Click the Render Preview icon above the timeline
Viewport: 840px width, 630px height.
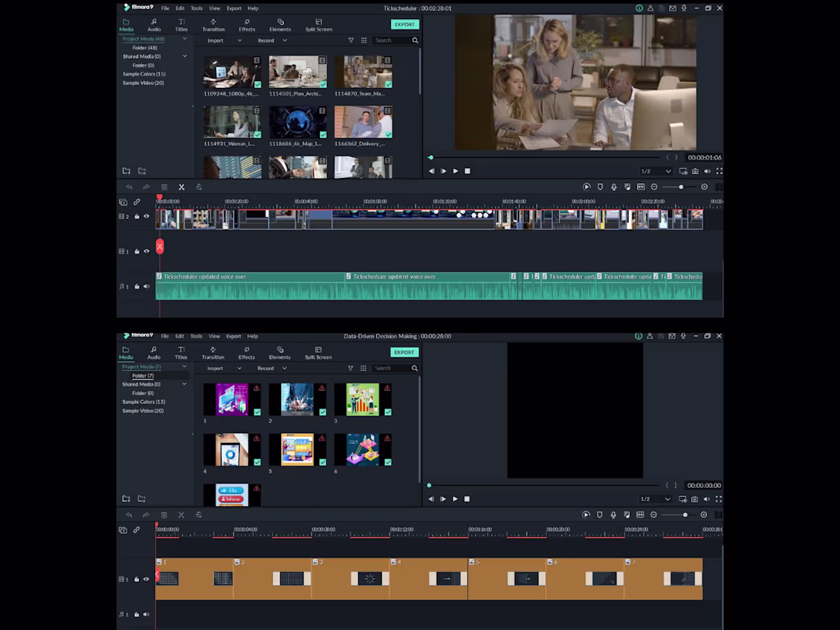(586, 186)
